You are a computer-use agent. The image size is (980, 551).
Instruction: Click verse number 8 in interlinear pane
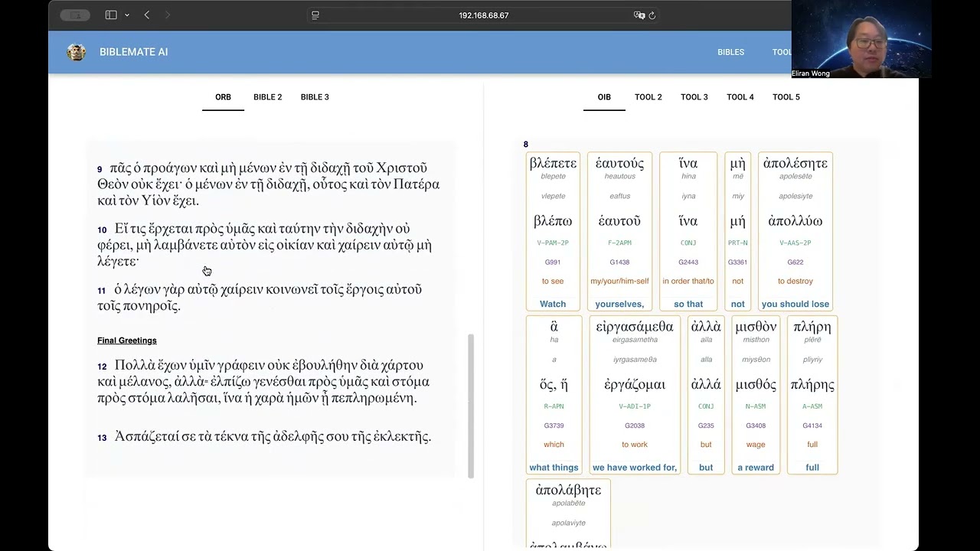pyautogui.click(x=526, y=145)
